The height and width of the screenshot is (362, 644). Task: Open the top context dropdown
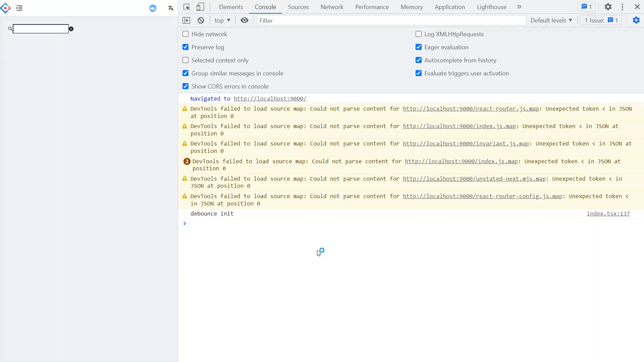(222, 20)
